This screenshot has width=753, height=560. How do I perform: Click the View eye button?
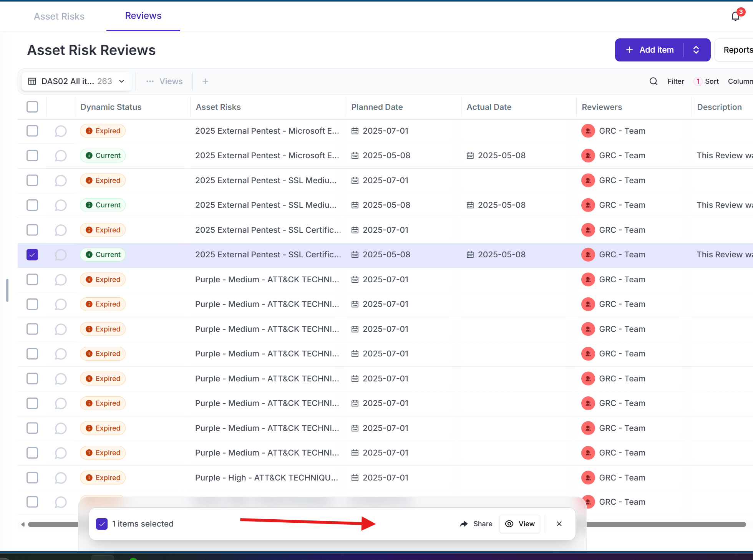pyautogui.click(x=520, y=524)
